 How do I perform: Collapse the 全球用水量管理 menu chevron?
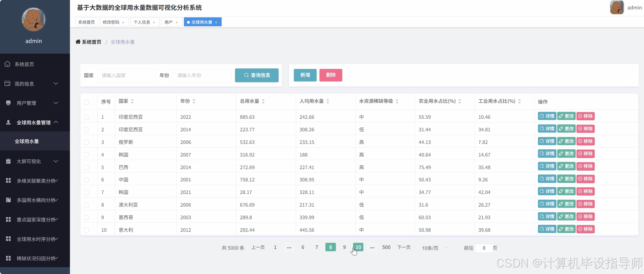pos(56,122)
